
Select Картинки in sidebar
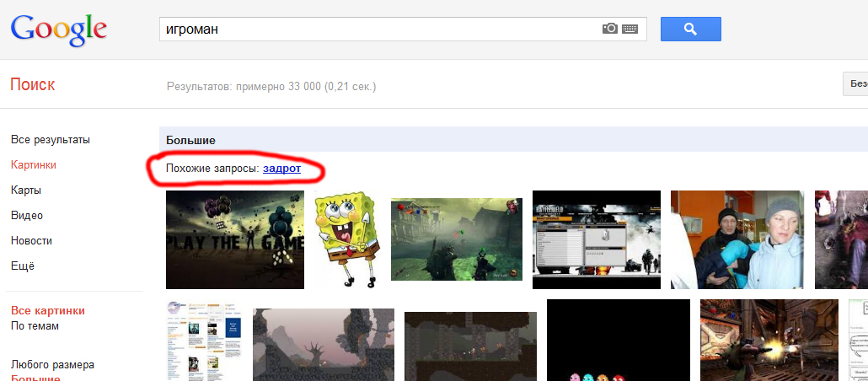pos(33,164)
